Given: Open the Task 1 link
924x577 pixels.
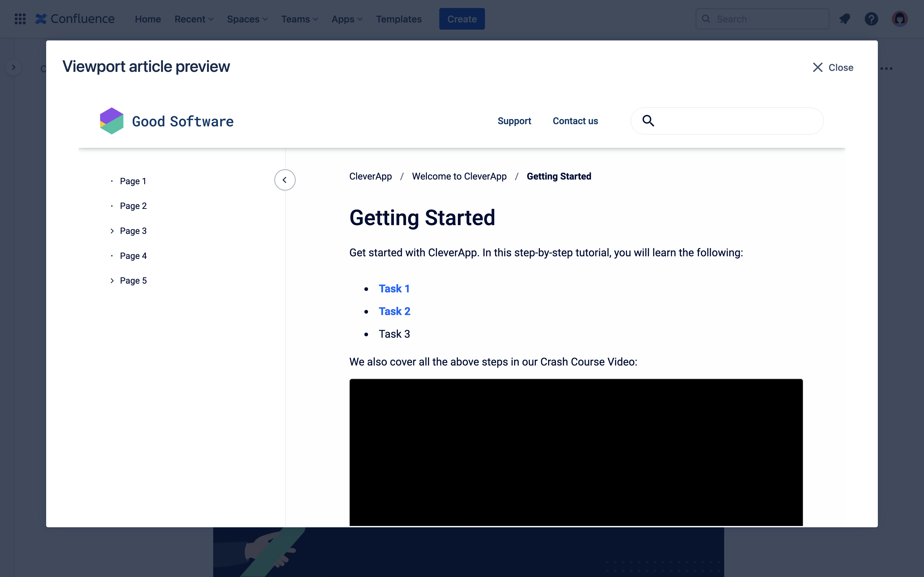Looking at the screenshot, I should pos(394,288).
